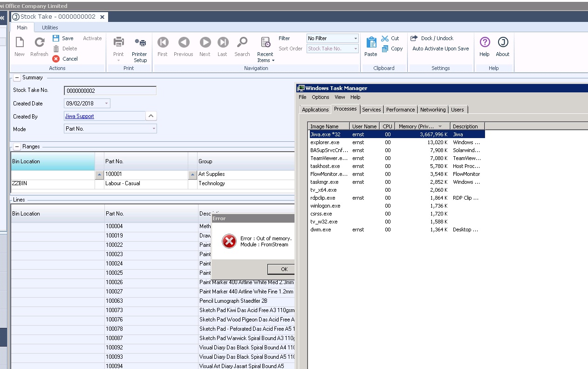Click the Refresh icon in Actions
Screen dimensions: 588x369
39,43
